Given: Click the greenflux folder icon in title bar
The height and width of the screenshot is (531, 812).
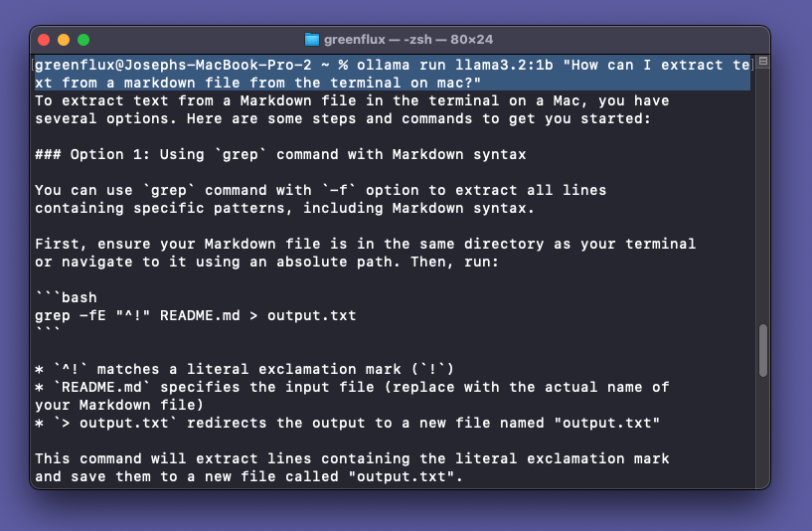Looking at the screenshot, I should pyautogui.click(x=312, y=40).
